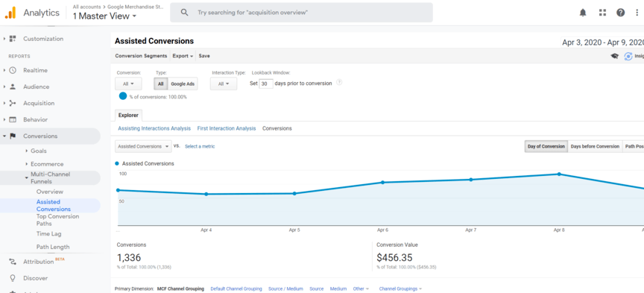Click the Google Analytics logo
Image resolution: width=644 pixels, height=293 pixels.
tap(10, 13)
